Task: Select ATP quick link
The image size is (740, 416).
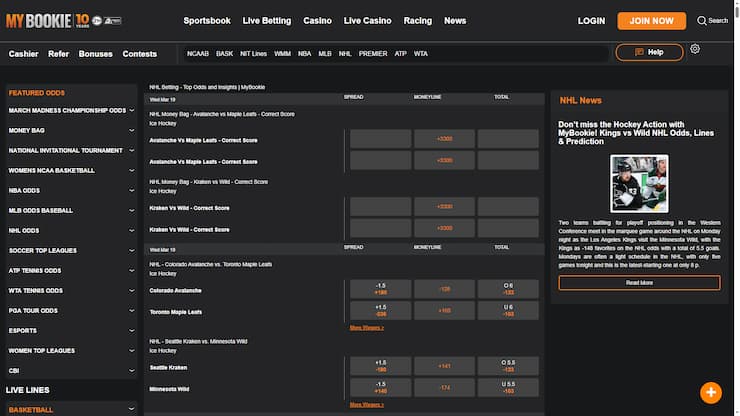Action: (x=400, y=54)
